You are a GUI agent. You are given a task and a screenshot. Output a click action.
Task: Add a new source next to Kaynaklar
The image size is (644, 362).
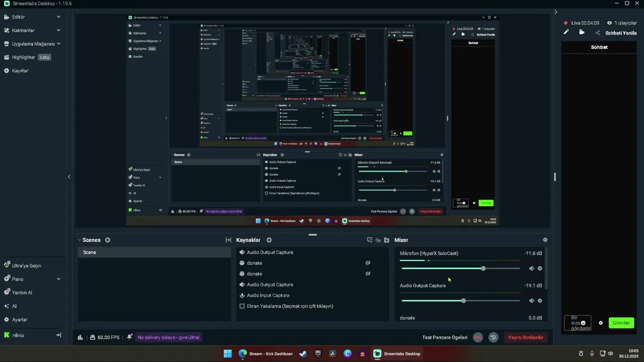(269, 240)
